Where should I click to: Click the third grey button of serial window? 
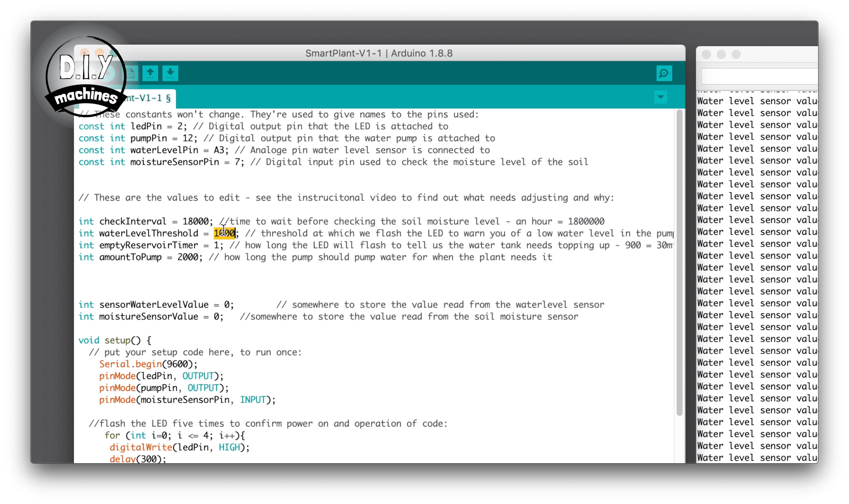click(x=736, y=54)
